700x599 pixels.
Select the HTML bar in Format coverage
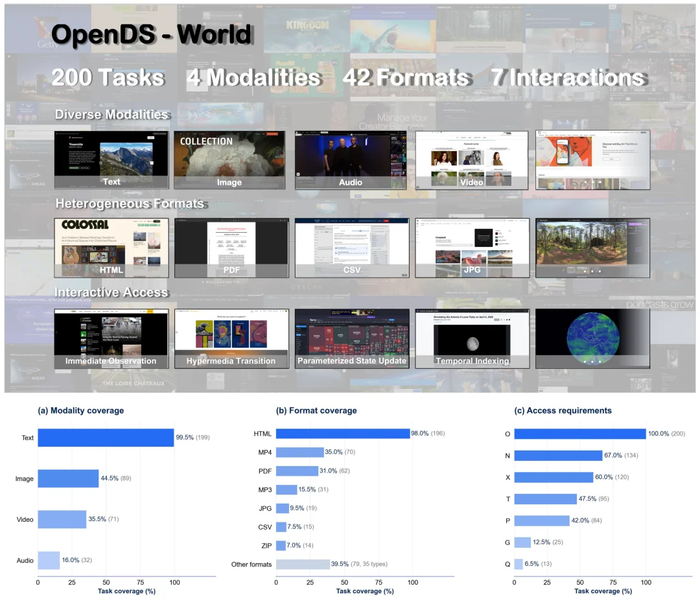(x=343, y=434)
